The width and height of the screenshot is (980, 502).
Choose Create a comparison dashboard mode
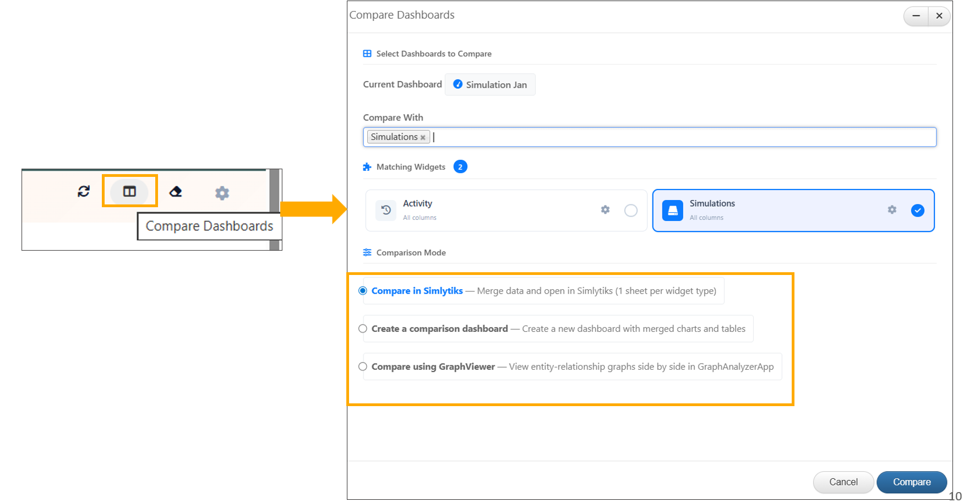point(363,329)
